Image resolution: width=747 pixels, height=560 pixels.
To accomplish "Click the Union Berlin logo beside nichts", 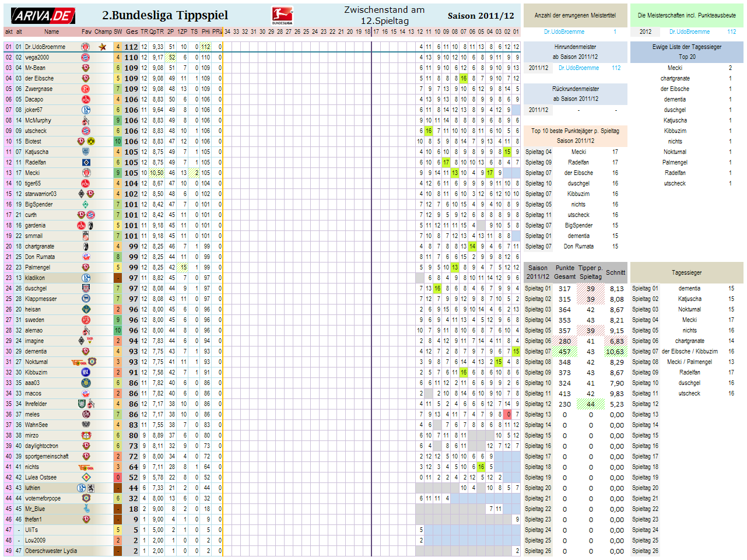I will pyautogui.click(x=86, y=467).
